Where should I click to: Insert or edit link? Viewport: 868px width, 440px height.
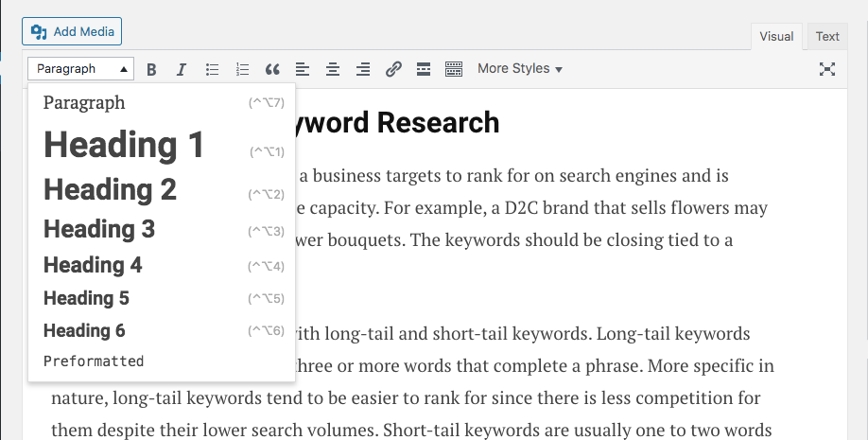(x=393, y=69)
